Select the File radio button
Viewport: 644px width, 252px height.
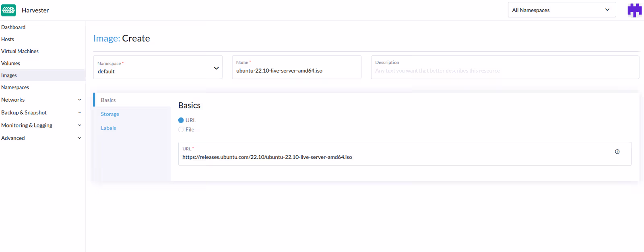(181, 129)
